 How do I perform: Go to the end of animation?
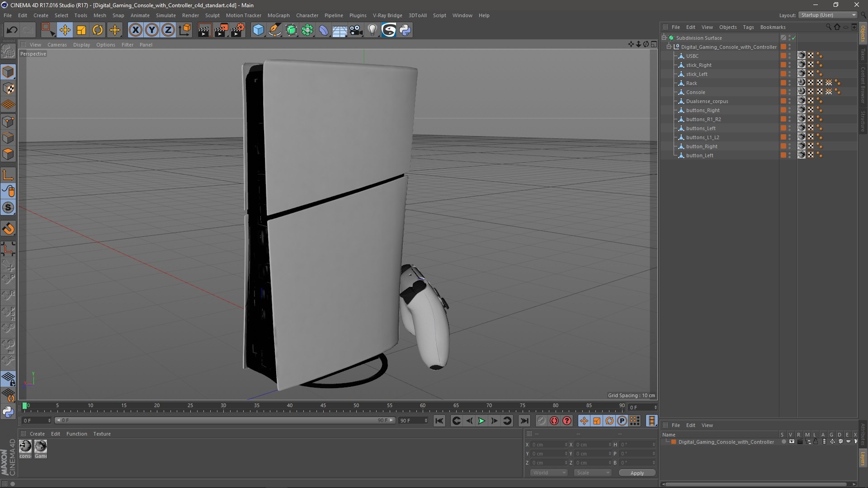(x=524, y=421)
